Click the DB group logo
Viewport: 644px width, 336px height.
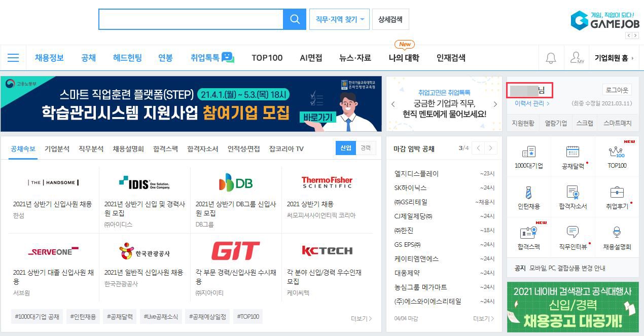point(236,182)
